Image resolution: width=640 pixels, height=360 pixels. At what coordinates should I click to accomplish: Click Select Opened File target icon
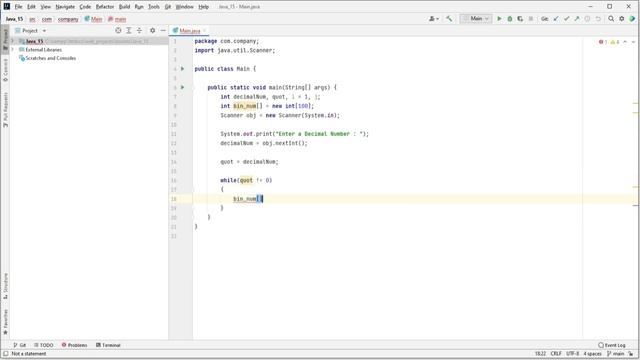pyautogui.click(x=118, y=31)
